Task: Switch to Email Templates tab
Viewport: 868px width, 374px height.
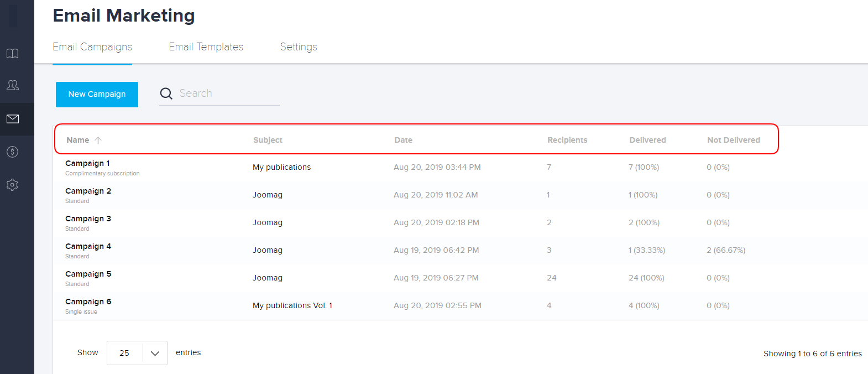Action: [x=206, y=47]
